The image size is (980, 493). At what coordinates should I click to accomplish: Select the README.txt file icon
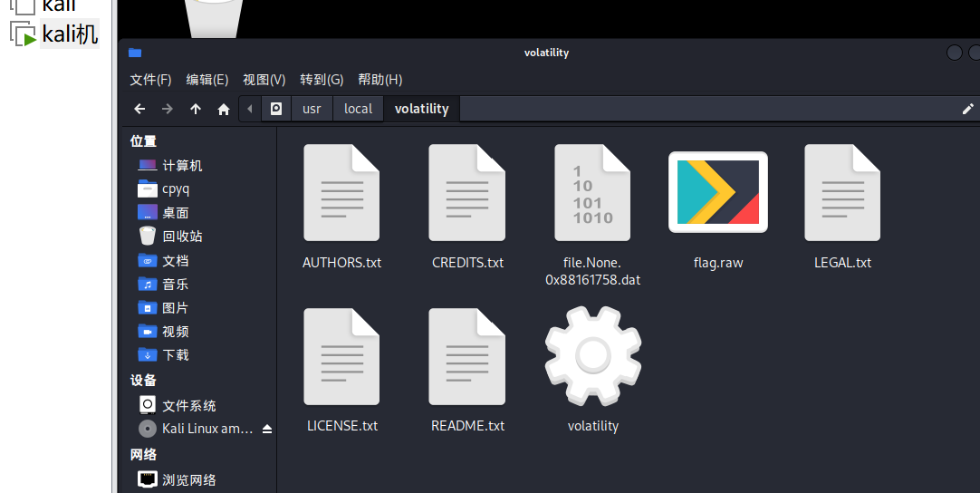(466, 357)
